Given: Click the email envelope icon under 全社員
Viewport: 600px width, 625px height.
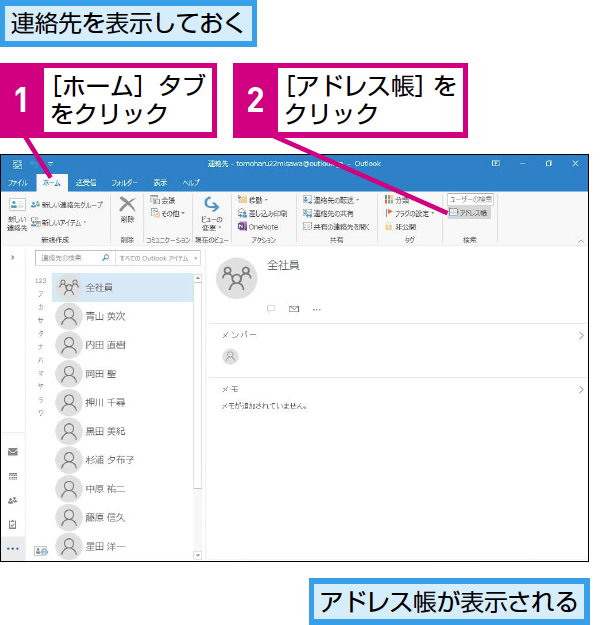Looking at the screenshot, I should [x=293, y=309].
